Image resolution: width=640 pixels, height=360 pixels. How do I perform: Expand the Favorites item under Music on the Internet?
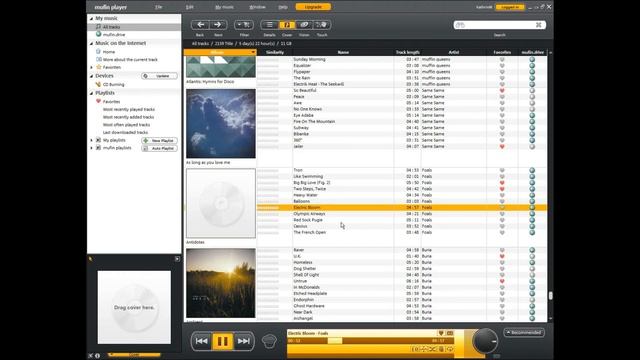(91, 67)
